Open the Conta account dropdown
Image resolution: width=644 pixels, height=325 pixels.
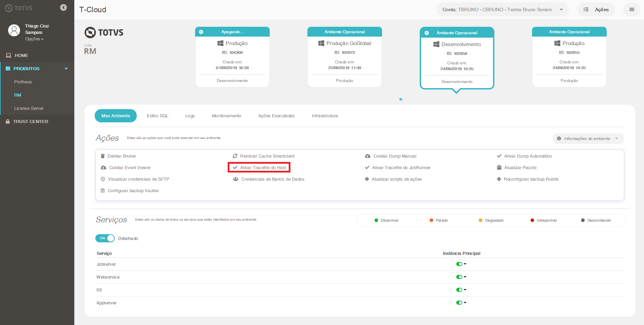pyautogui.click(x=503, y=9)
